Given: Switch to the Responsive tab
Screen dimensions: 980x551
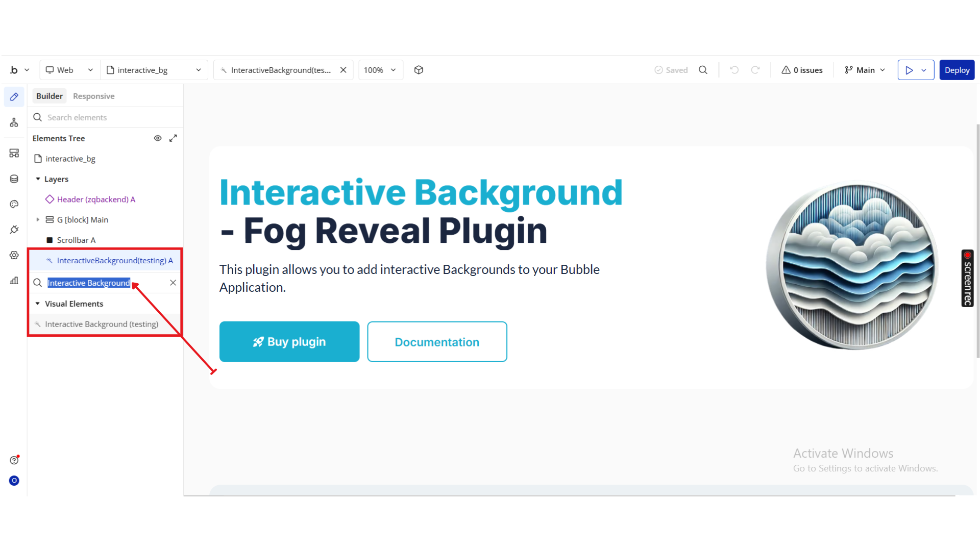Looking at the screenshot, I should [x=93, y=96].
